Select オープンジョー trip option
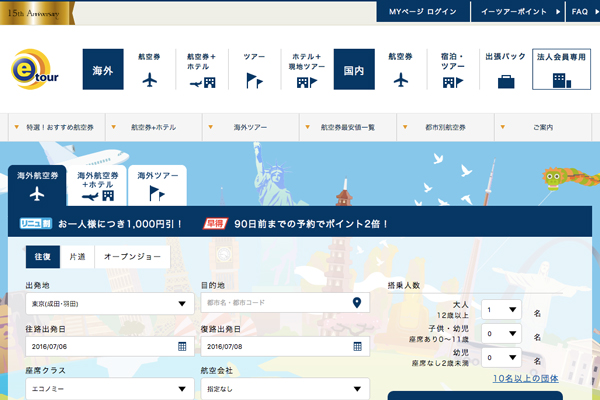The image size is (600, 400). click(132, 257)
